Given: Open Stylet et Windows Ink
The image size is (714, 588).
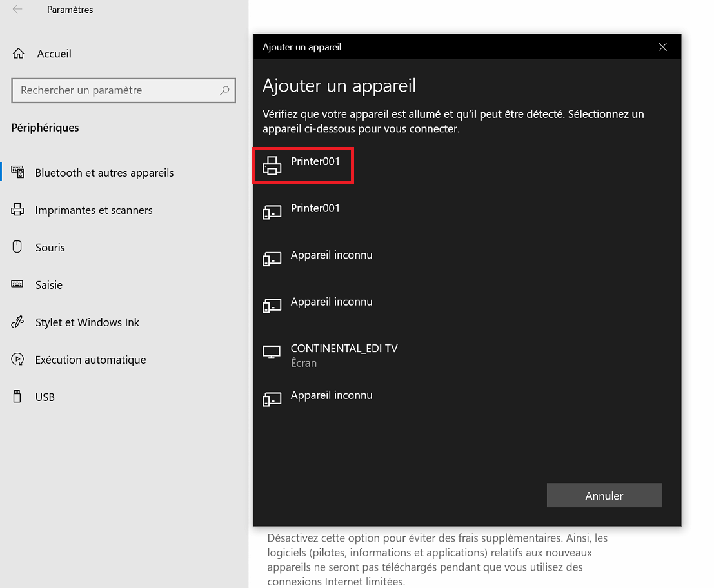Looking at the screenshot, I should point(87,322).
